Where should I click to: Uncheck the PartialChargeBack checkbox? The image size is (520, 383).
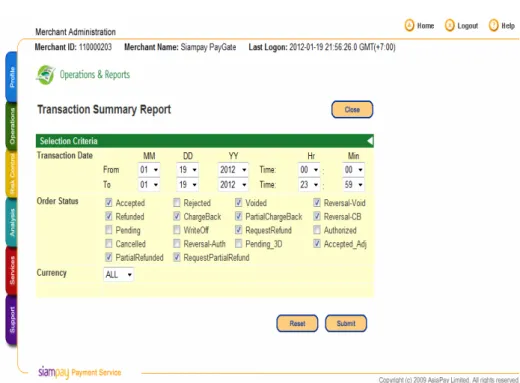[x=238, y=216]
